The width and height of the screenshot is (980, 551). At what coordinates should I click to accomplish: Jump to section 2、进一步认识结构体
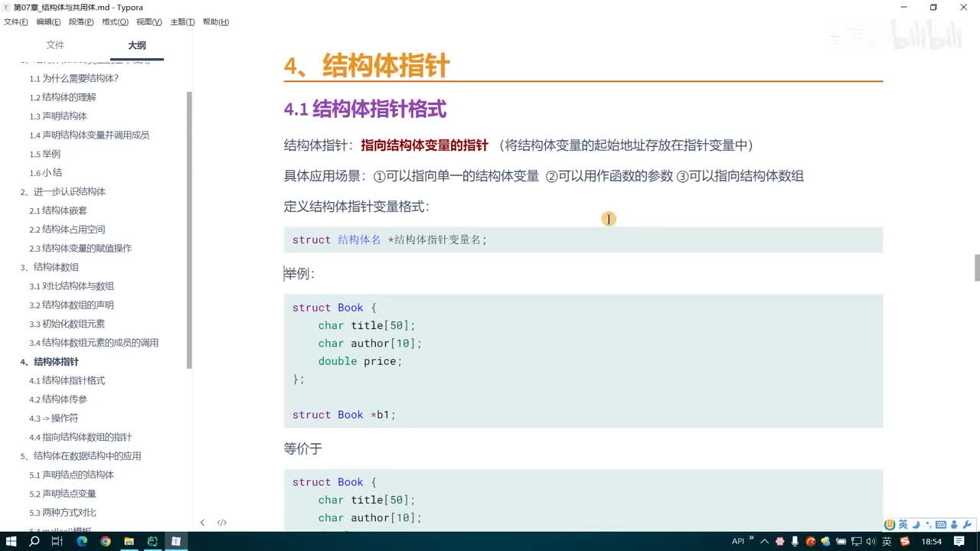[x=63, y=191]
